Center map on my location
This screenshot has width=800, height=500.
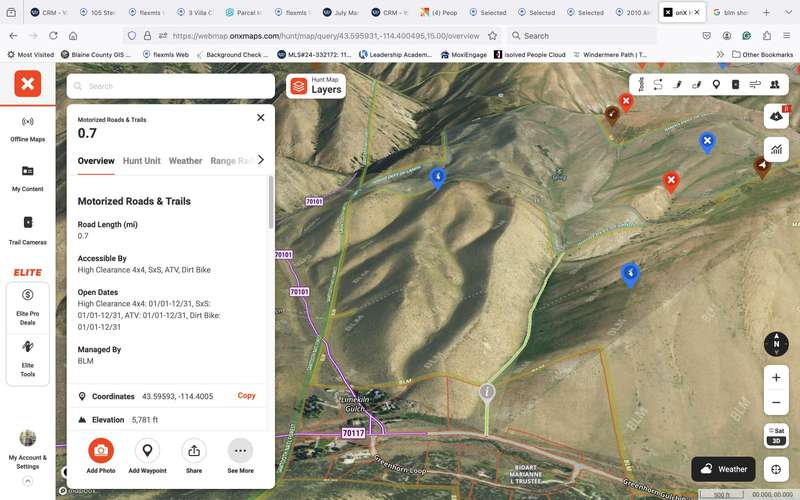[x=776, y=469]
